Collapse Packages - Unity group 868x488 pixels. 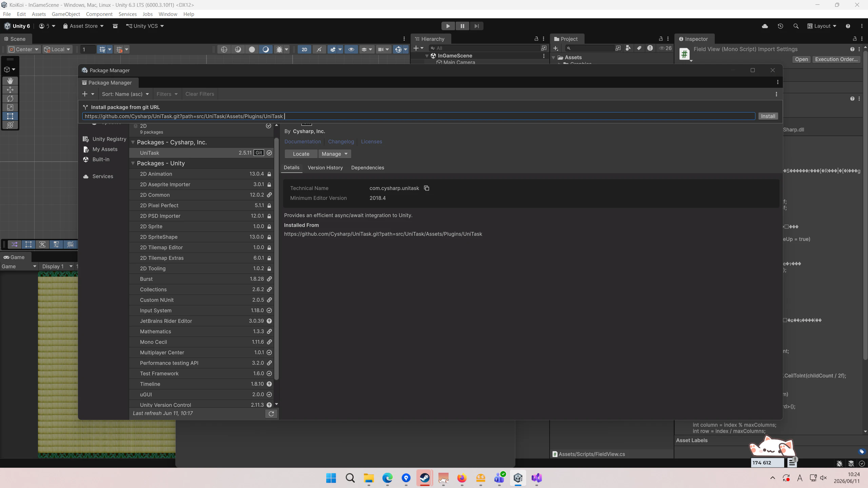[x=133, y=163]
